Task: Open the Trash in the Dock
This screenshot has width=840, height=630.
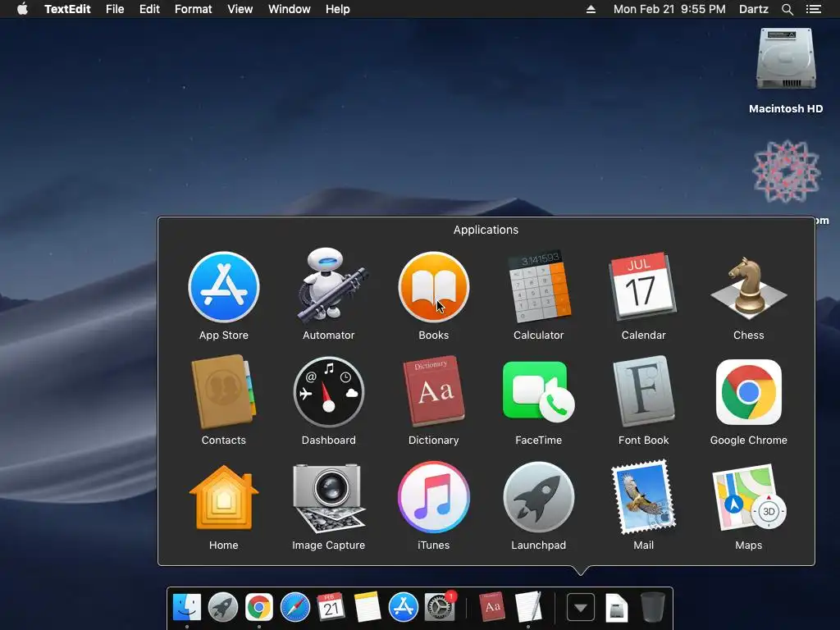Action: point(652,607)
